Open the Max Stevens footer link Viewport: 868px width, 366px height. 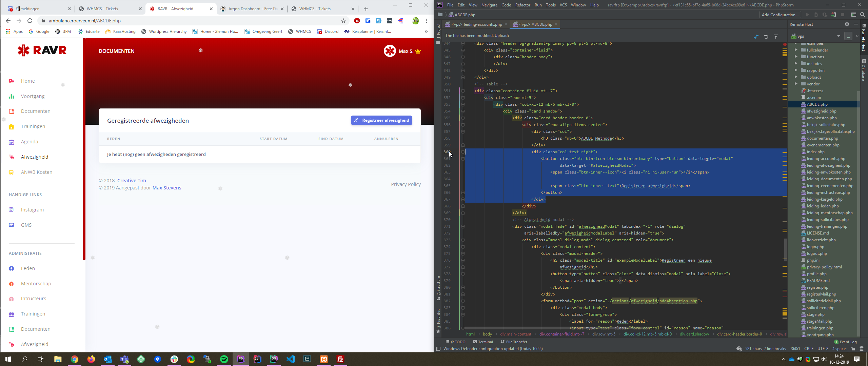[x=167, y=188]
